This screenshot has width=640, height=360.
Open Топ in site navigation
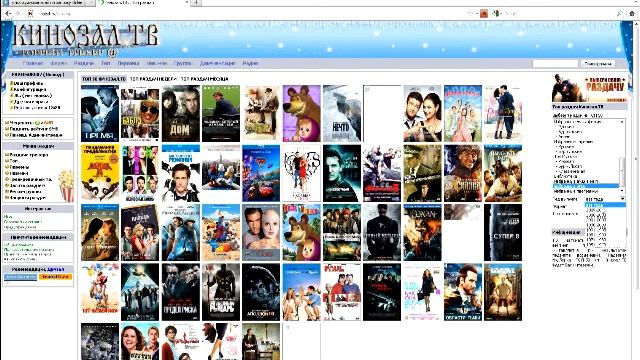coord(106,63)
